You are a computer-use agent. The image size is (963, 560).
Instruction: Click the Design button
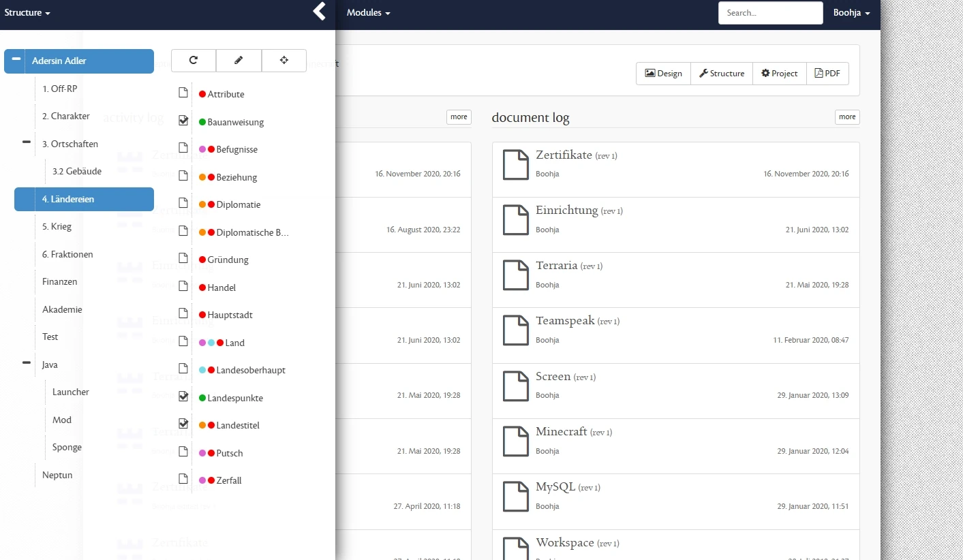[663, 74]
